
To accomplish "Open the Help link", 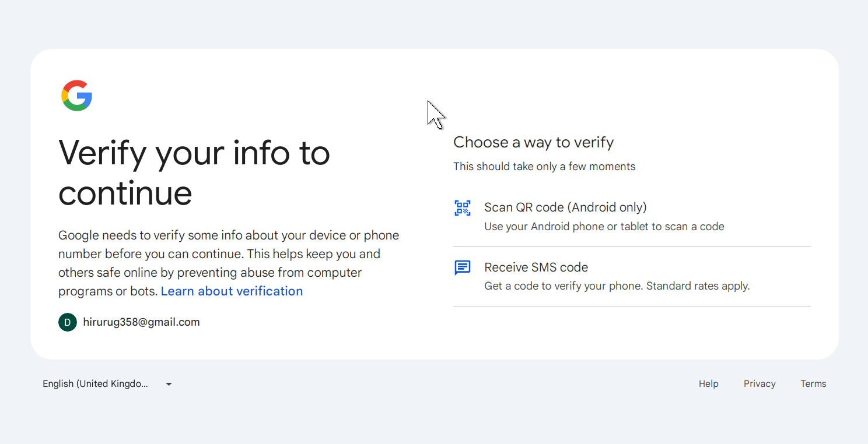I will 708,384.
